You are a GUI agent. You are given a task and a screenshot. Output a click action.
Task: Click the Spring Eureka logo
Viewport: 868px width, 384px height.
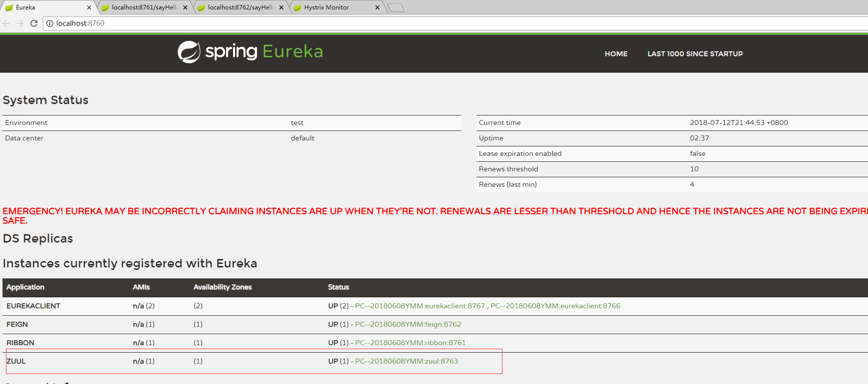[250, 52]
